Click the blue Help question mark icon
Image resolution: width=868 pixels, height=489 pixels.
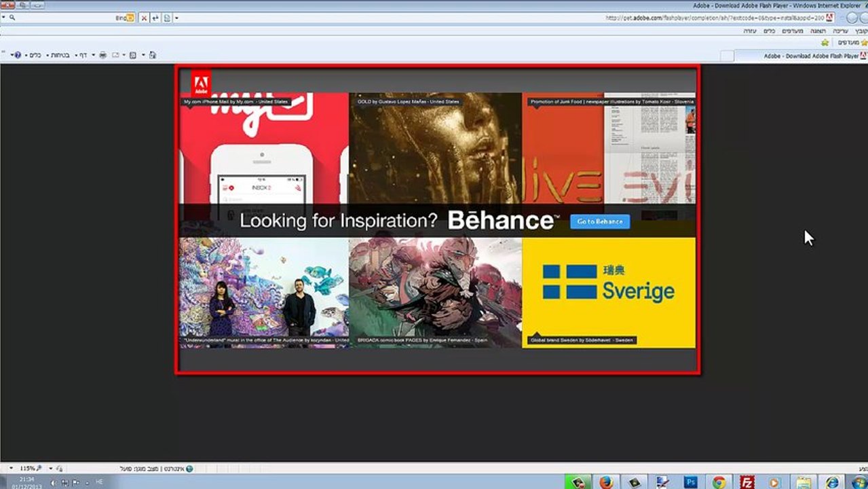18,55
